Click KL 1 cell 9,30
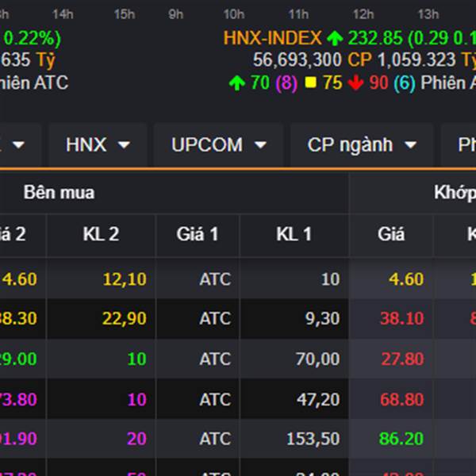This screenshot has width=476, height=476. pos(322,318)
